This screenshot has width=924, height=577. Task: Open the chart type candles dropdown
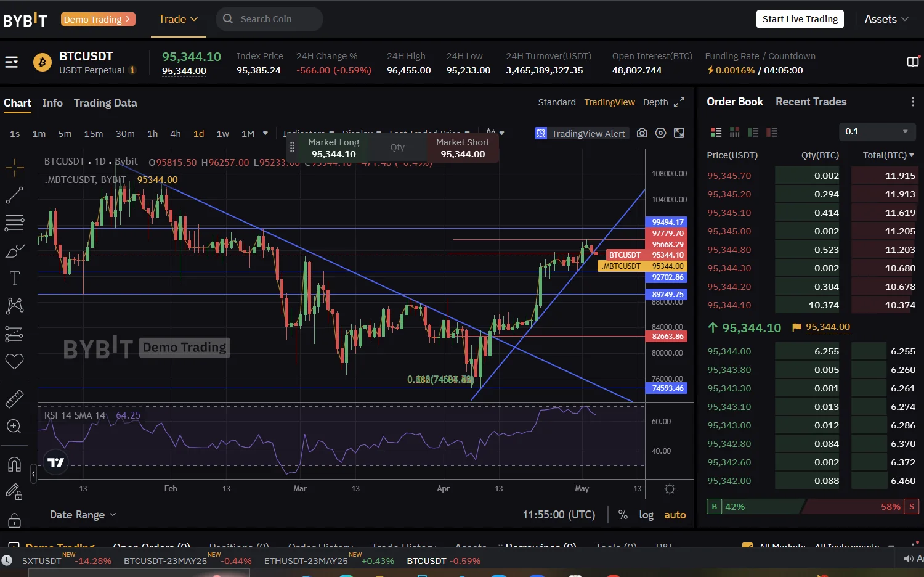pyautogui.click(x=495, y=133)
